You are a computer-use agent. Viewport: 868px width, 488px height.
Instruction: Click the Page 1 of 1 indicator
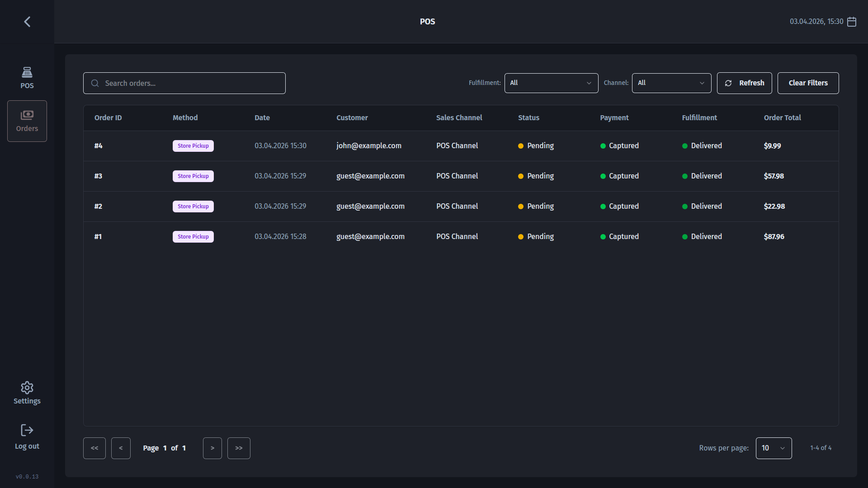pos(165,448)
